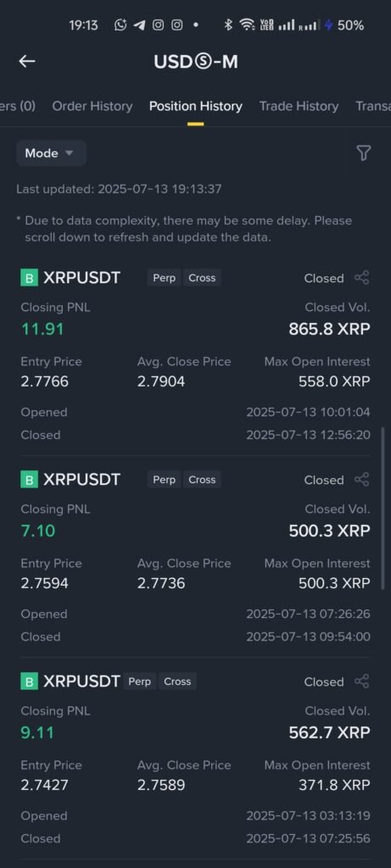
Task: Tap Cross tag on second XRPUSDT entry
Action: coord(202,480)
